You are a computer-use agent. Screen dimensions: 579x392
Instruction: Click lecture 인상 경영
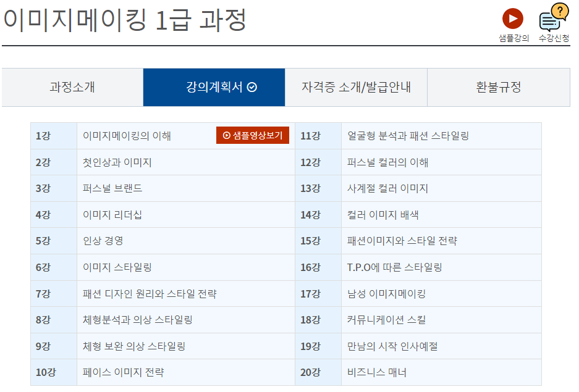coord(103,241)
